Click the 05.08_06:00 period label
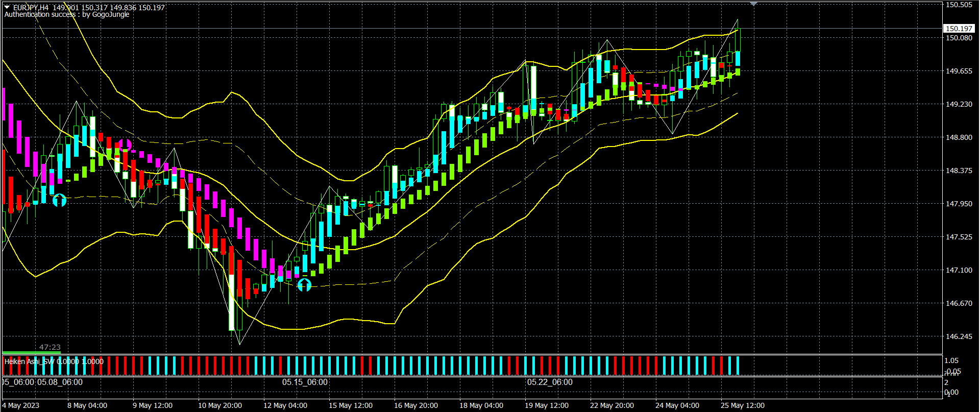 [x=60, y=382]
